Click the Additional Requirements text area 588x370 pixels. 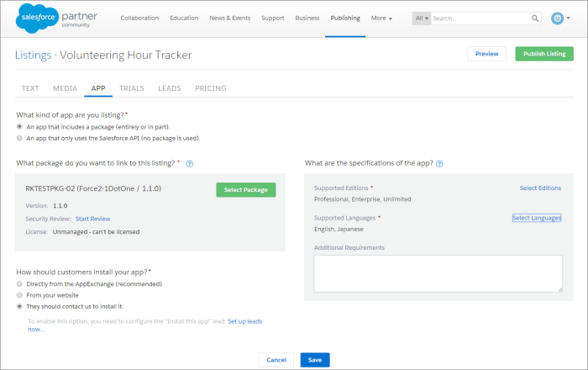(438, 273)
